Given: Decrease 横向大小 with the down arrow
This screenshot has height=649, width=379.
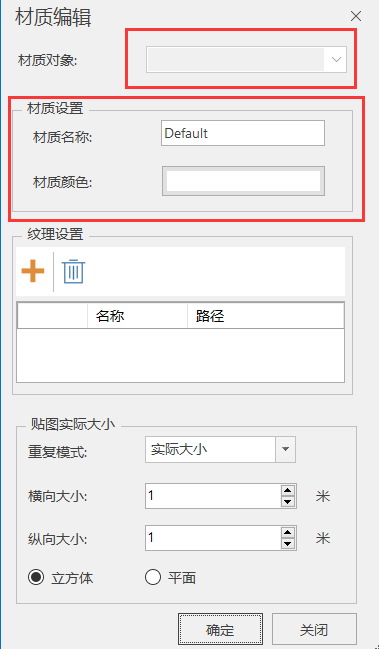Looking at the screenshot, I should (288, 502).
